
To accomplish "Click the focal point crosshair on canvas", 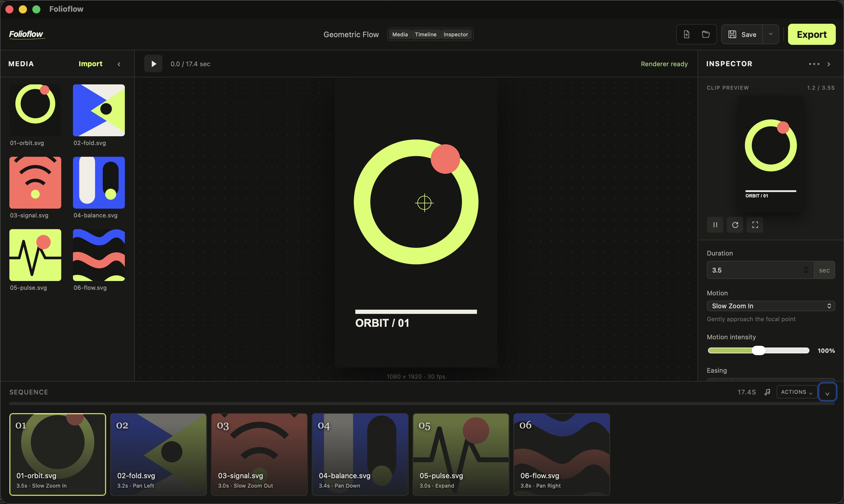I will (424, 203).
